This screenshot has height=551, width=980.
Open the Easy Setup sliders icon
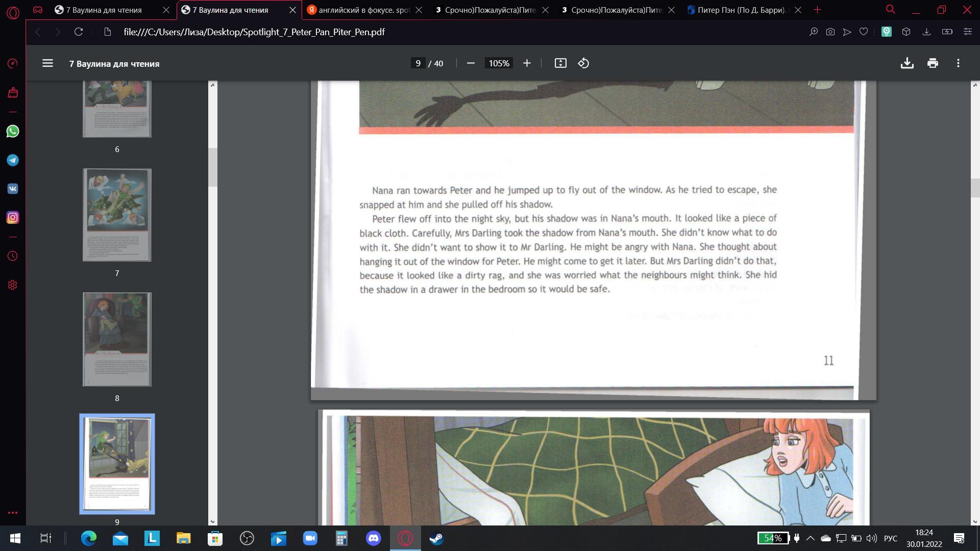coord(967,32)
